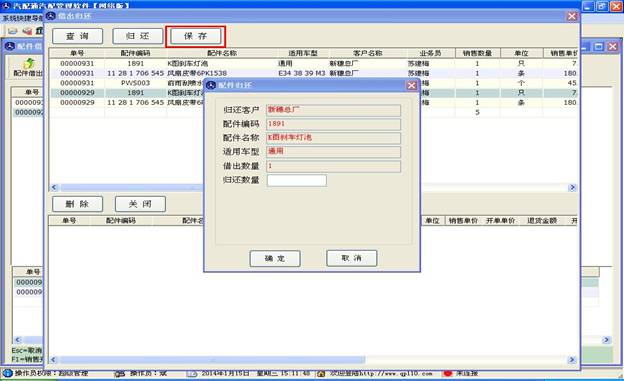Confirm the return with 确定

pos(275,258)
